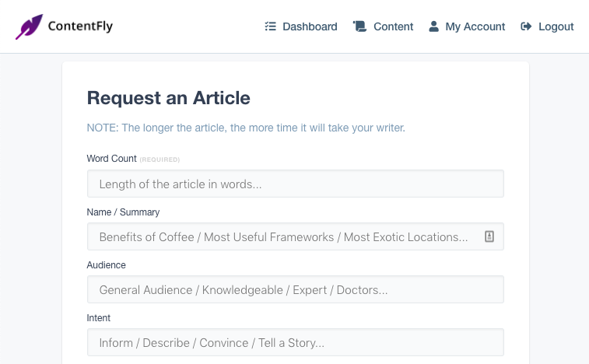Viewport: 589px width, 364px height.
Task: Focus the Word Count input field
Action: (x=296, y=184)
